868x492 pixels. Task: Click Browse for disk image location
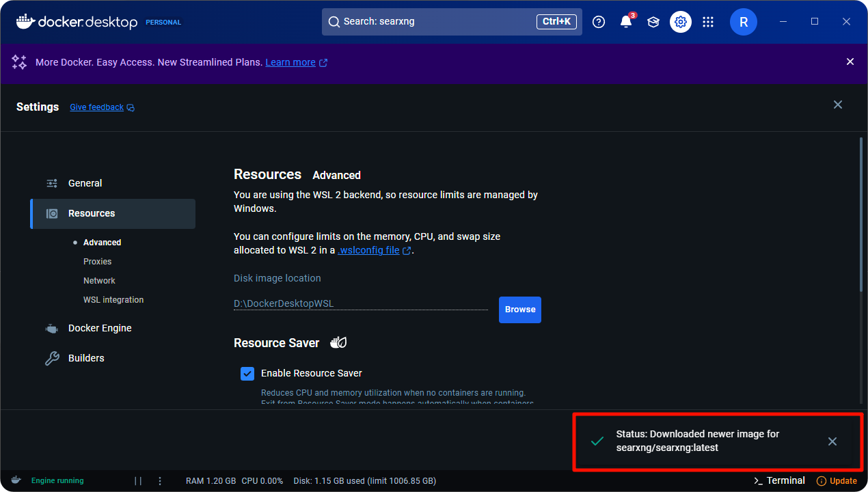519,310
